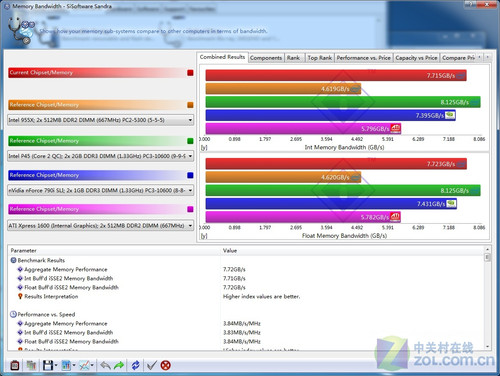Click the line graph icon in toolbar
This screenshot has height=376, width=500.
[84, 365]
